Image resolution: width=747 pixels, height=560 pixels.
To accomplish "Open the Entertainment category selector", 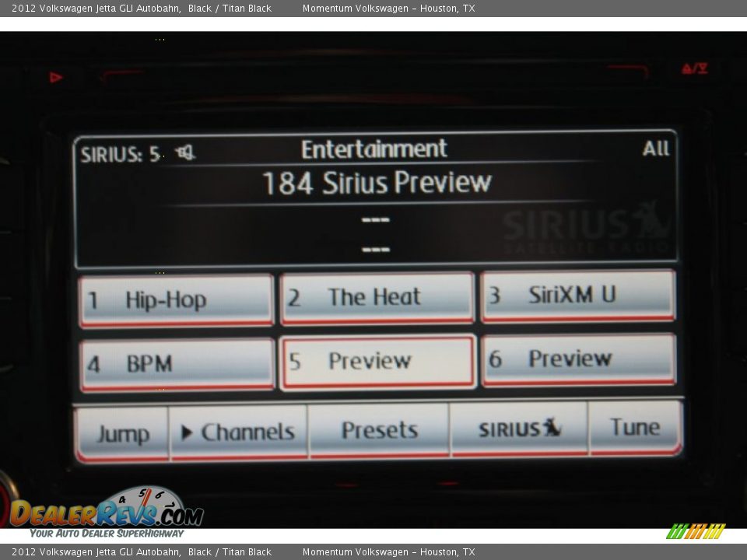I will [x=373, y=149].
